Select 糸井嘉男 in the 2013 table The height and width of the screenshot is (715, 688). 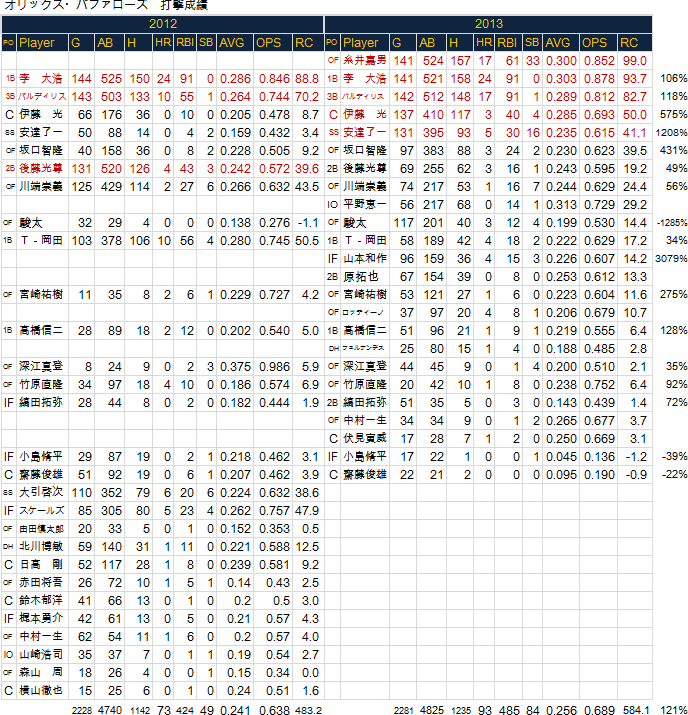(x=365, y=60)
